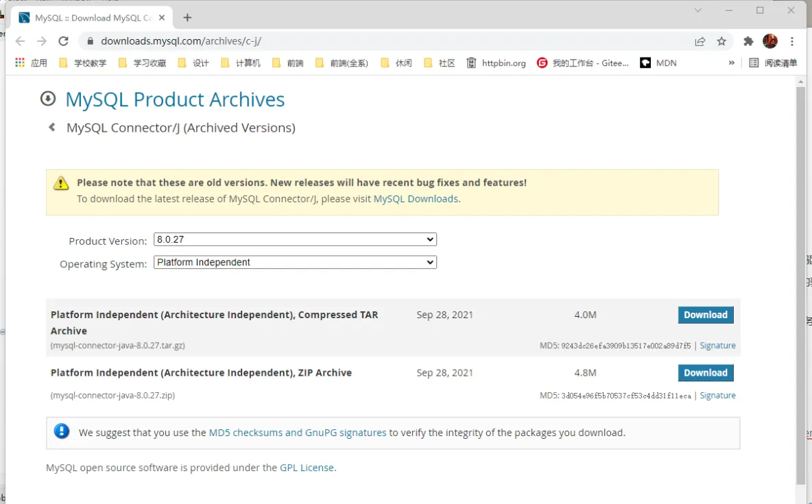The image size is (812, 504).
Task: Open the 我的工作台 - Gitee bookmark
Action: (582, 63)
